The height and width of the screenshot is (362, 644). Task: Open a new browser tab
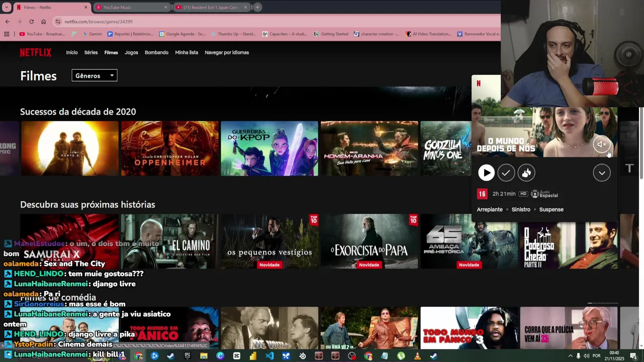click(x=257, y=7)
